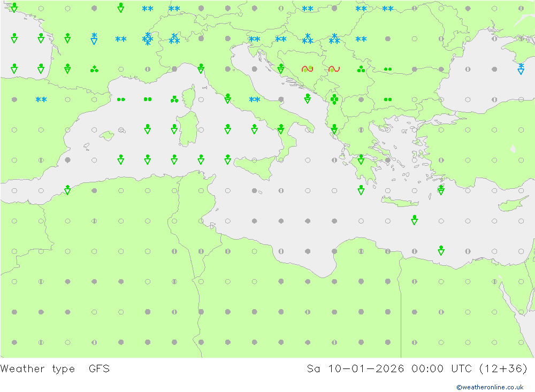The width and height of the screenshot is (535, 392).
Task: Click the rain shower symbol just west of Sicily
Action: (x=227, y=159)
